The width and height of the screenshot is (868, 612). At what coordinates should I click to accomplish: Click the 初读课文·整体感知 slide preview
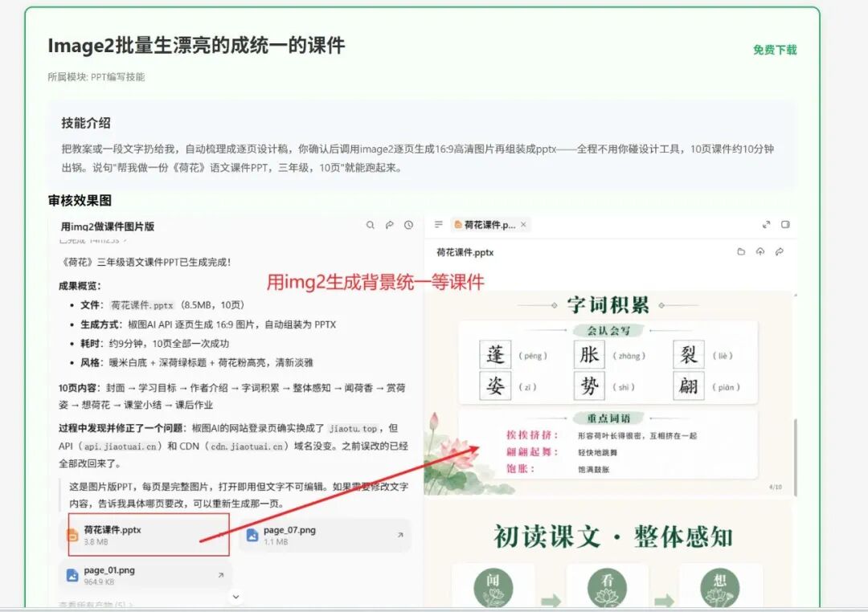point(609,555)
